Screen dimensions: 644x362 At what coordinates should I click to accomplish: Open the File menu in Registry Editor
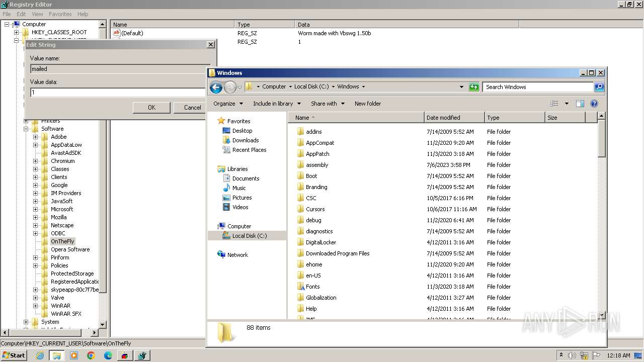point(7,14)
